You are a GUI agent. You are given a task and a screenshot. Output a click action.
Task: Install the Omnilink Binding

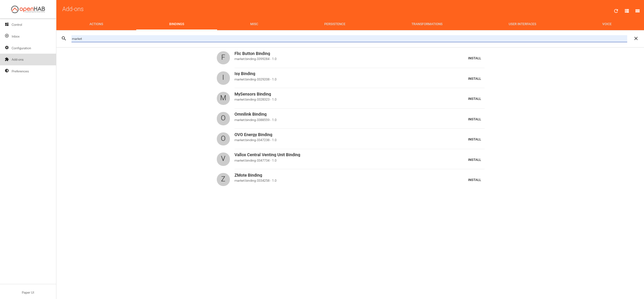click(x=475, y=119)
